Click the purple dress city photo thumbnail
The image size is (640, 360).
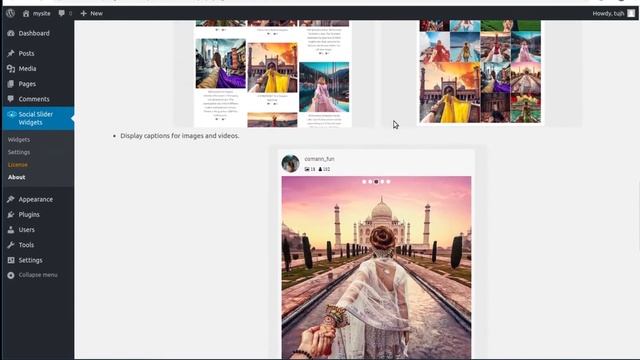tap(221, 63)
